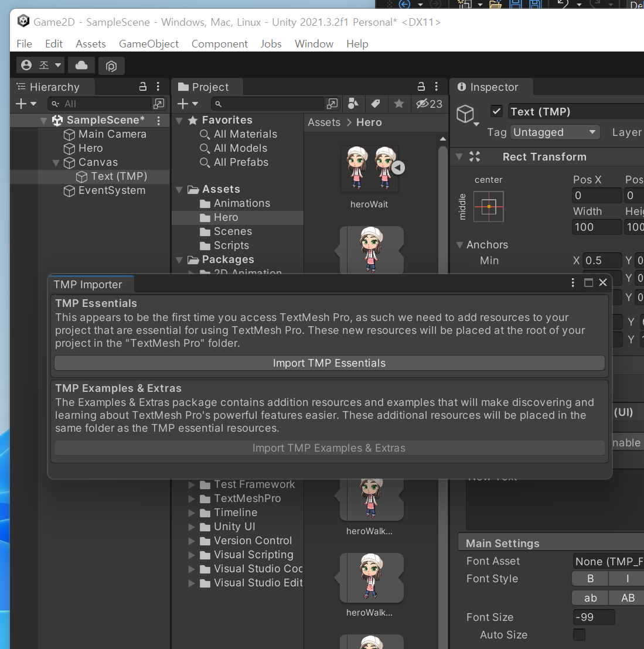
Task: Click the Project search field
Action: pyautogui.click(x=267, y=104)
